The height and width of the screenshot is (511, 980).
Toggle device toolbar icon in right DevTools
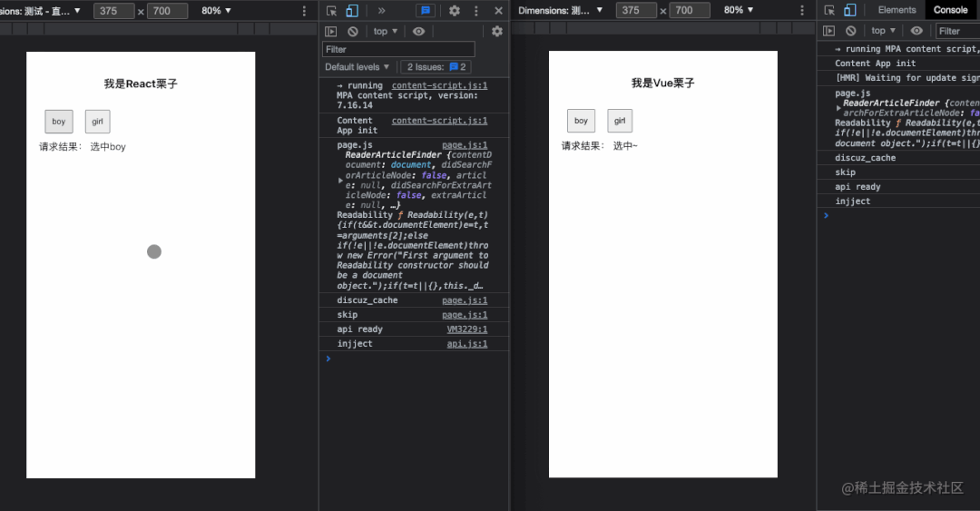[850, 10]
